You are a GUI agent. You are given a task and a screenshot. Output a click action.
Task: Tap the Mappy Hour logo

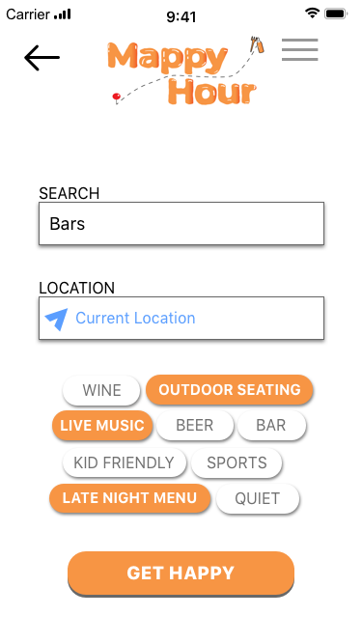185,71
